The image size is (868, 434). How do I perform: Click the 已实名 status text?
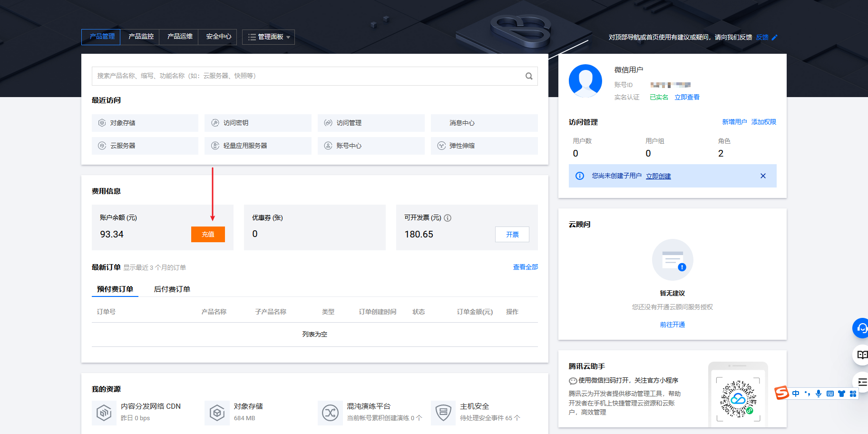pos(659,97)
